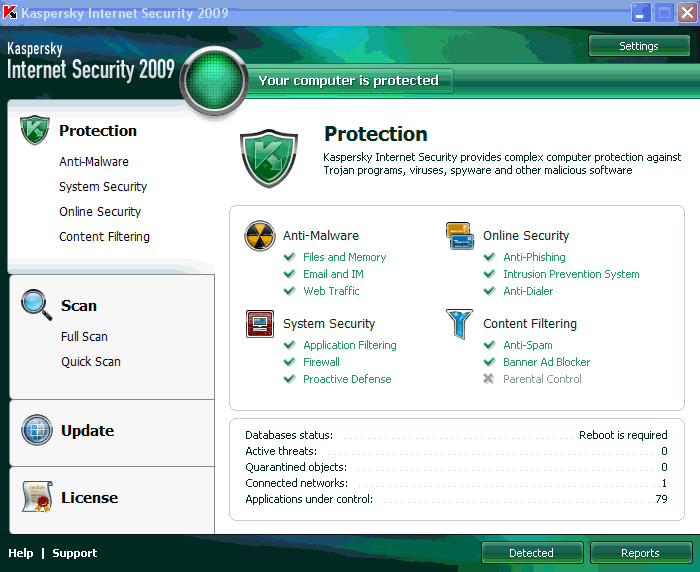The height and width of the screenshot is (572, 700).
Task: Select the Protection section heading in sidebar
Action: coord(98,130)
